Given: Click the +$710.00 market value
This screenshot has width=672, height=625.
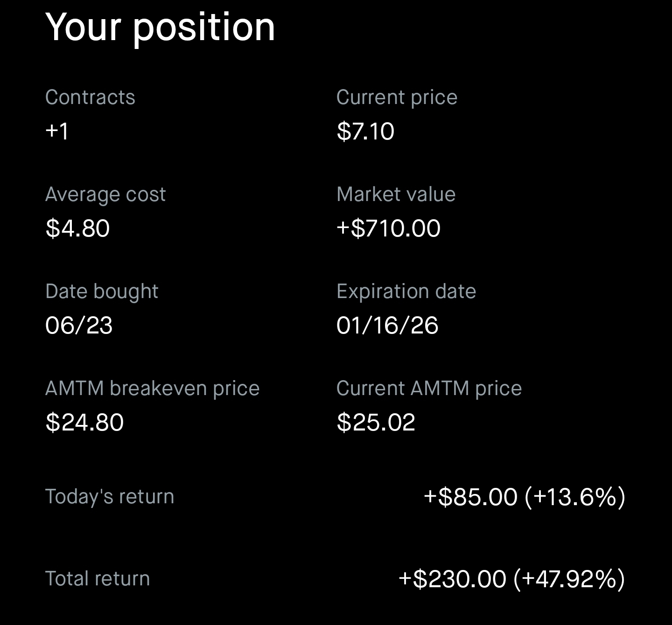Looking at the screenshot, I should click(388, 228).
